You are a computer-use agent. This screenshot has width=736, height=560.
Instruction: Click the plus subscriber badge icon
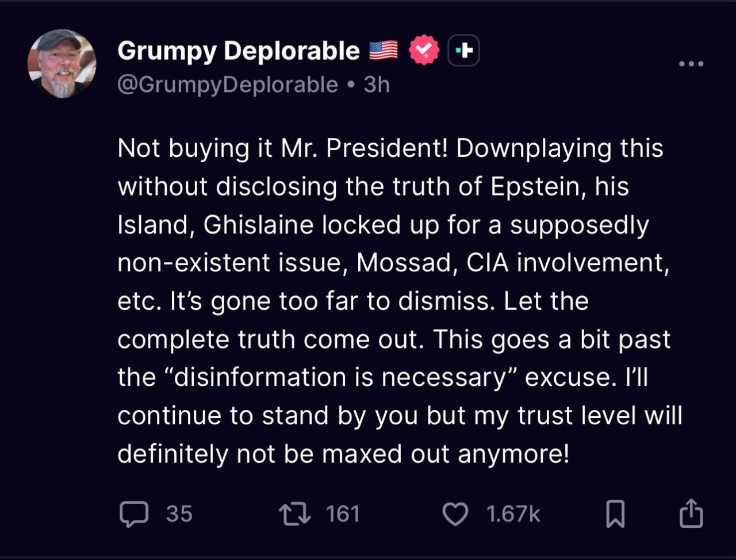coord(463,51)
